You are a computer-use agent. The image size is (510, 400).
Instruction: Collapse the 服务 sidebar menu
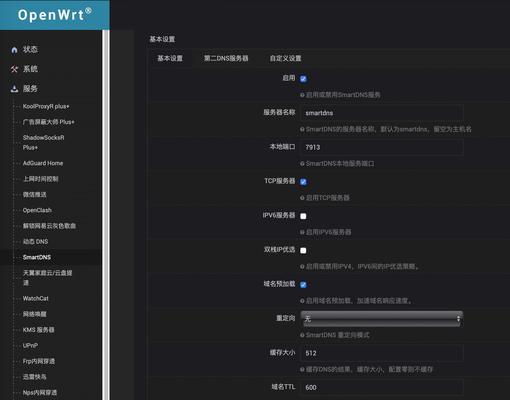(30, 89)
